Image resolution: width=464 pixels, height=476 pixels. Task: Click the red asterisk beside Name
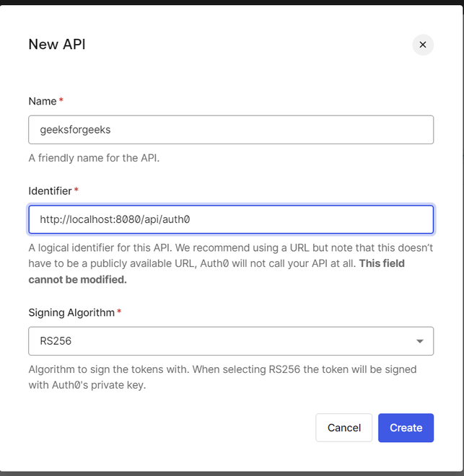point(61,100)
